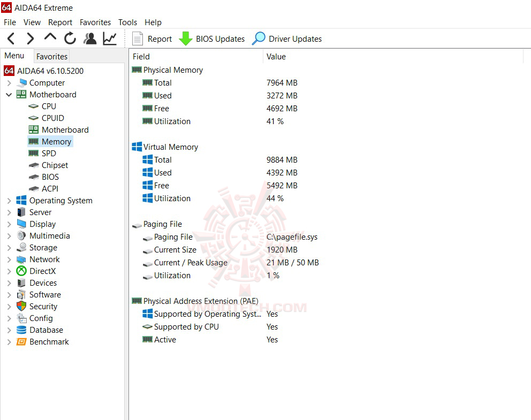The width and height of the screenshot is (531, 420).
Task: Expand the Devices tree node
Action: 9,283
